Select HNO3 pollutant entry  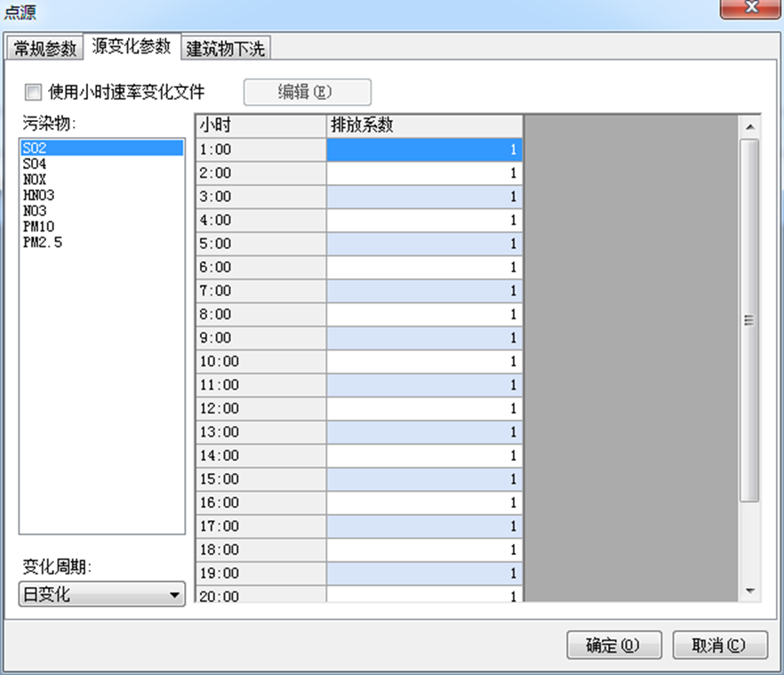click(x=37, y=196)
